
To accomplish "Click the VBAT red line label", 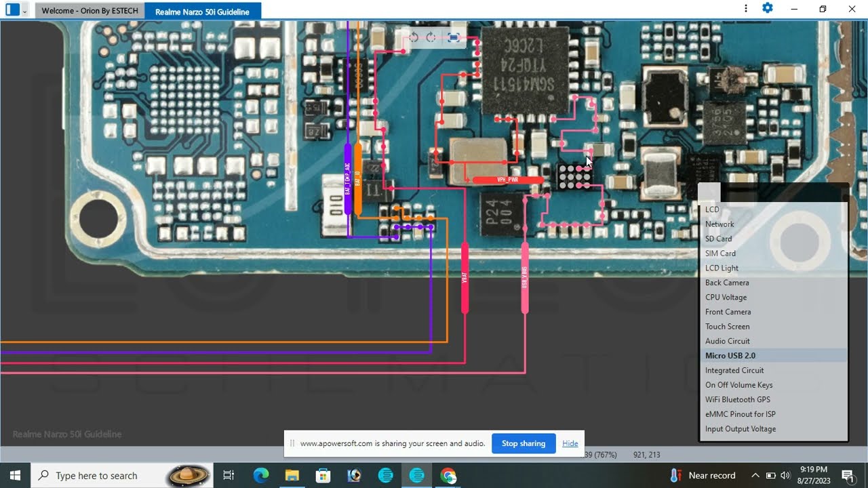I will tap(465, 278).
